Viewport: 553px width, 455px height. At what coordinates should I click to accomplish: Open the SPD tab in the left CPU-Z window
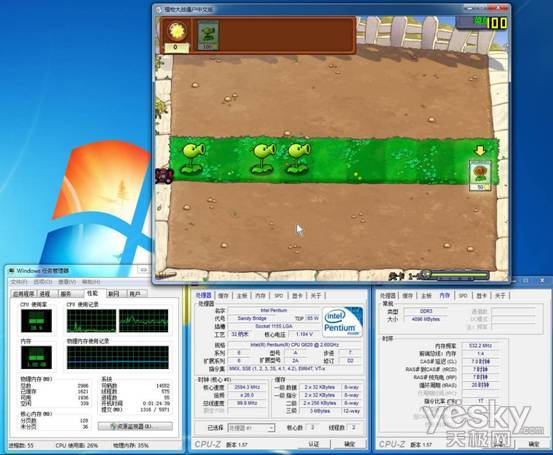pos(279,296)
